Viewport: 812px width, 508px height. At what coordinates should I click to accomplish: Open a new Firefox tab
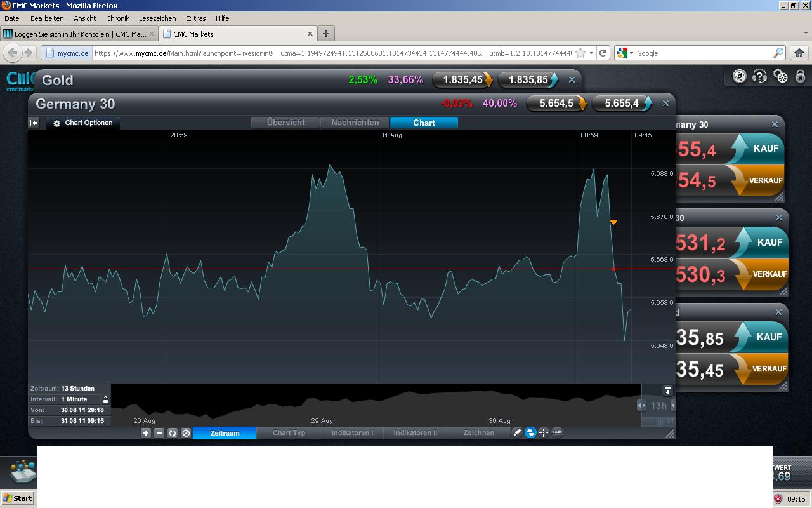[x=325, y=34]
